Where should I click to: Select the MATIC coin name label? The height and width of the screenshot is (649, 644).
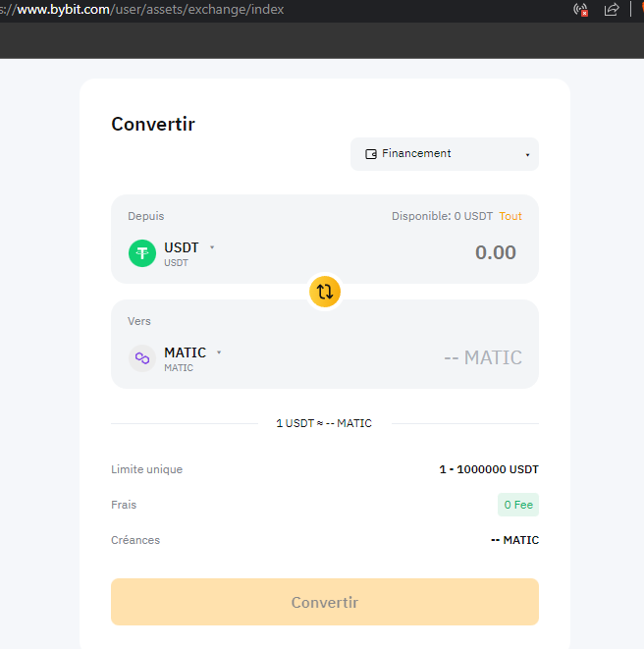tap(185, 352)
